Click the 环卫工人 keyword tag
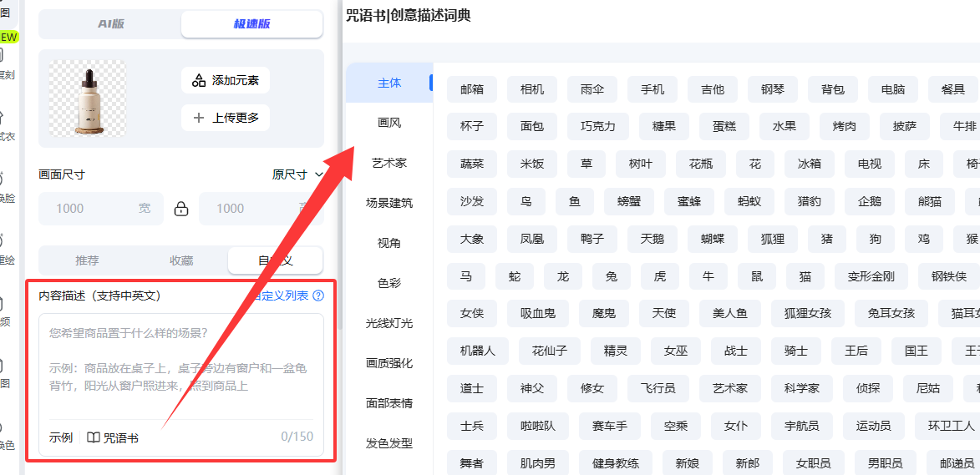Image resolution: width=980 pixels, height=475 pixels. coord(952,427)
